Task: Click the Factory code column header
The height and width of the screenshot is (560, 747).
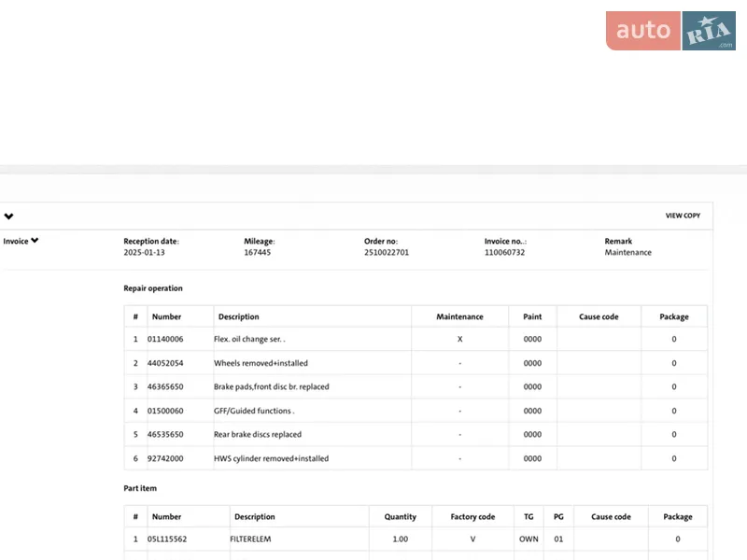Action: 472,517
